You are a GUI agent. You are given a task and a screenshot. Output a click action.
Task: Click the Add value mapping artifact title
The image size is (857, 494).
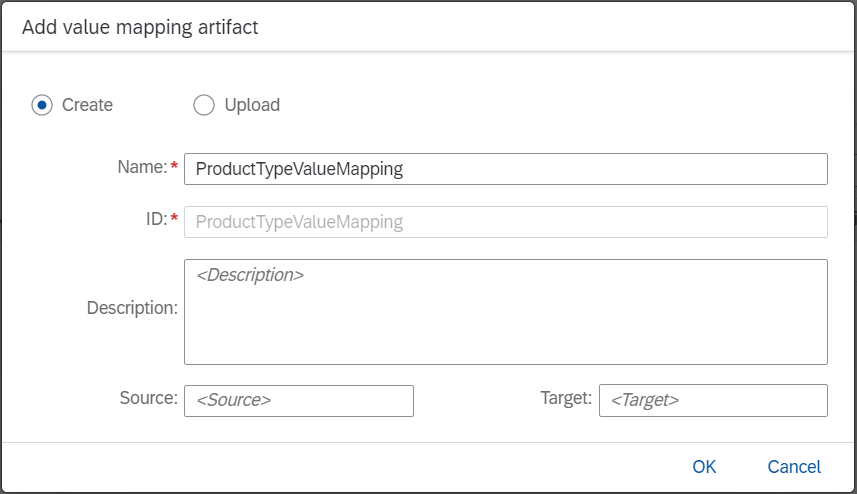140,27
